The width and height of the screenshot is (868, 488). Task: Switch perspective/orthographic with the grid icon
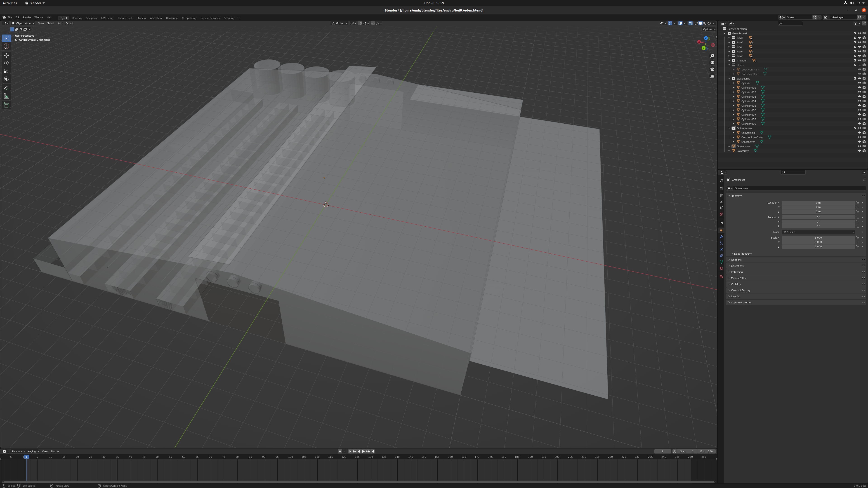[x=712, y=76]
